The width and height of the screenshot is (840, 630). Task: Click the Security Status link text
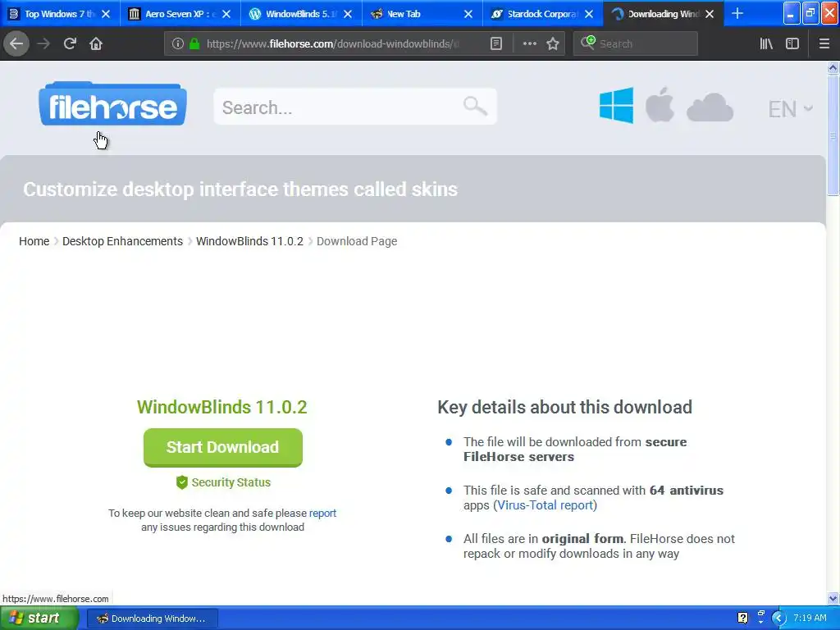[x=231, y=482]
